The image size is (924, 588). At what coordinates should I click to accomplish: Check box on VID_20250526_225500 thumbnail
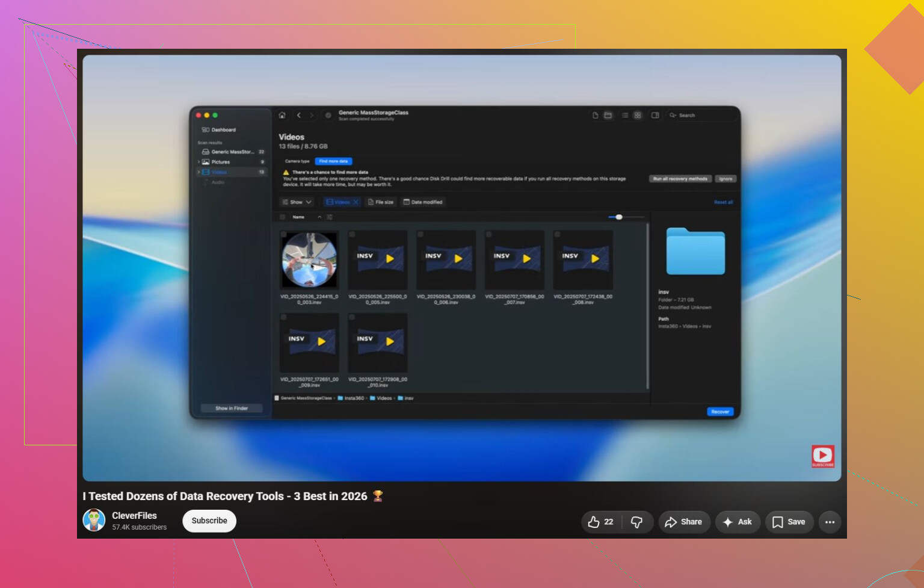(352, 234)
